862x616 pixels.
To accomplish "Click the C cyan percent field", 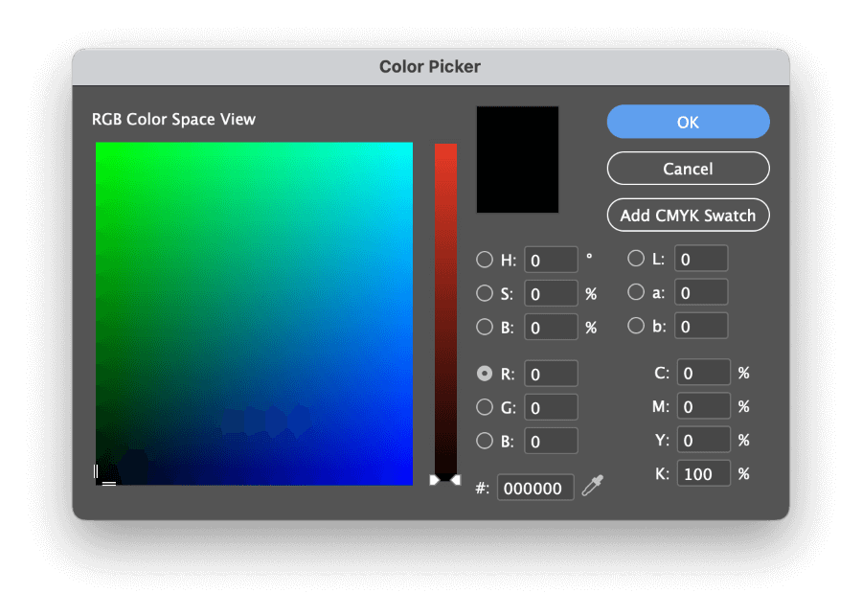I will pos(704,373).
